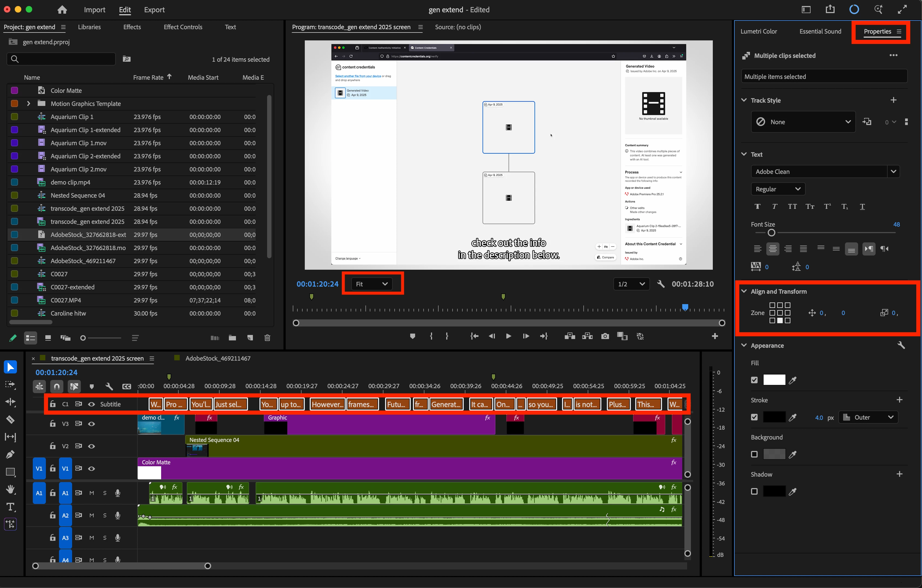Click Export in the top header
This screenshot has height=588, width=922.
coord(154,10)
